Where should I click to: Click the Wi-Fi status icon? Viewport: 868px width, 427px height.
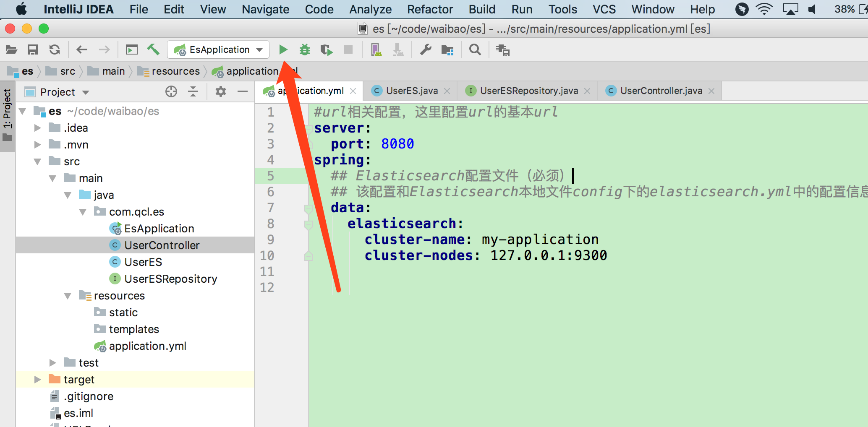coord(764,9)
